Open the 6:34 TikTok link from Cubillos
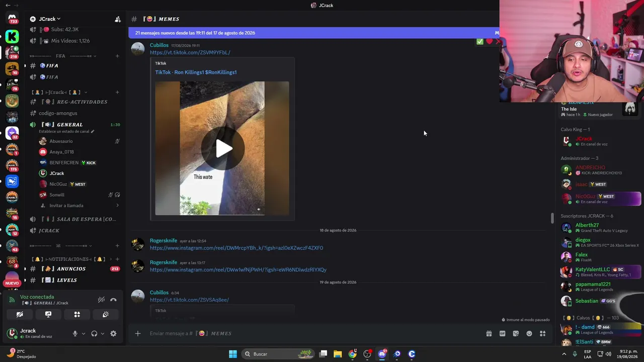This screenshot has height=362, width=644. pos(189,300)
